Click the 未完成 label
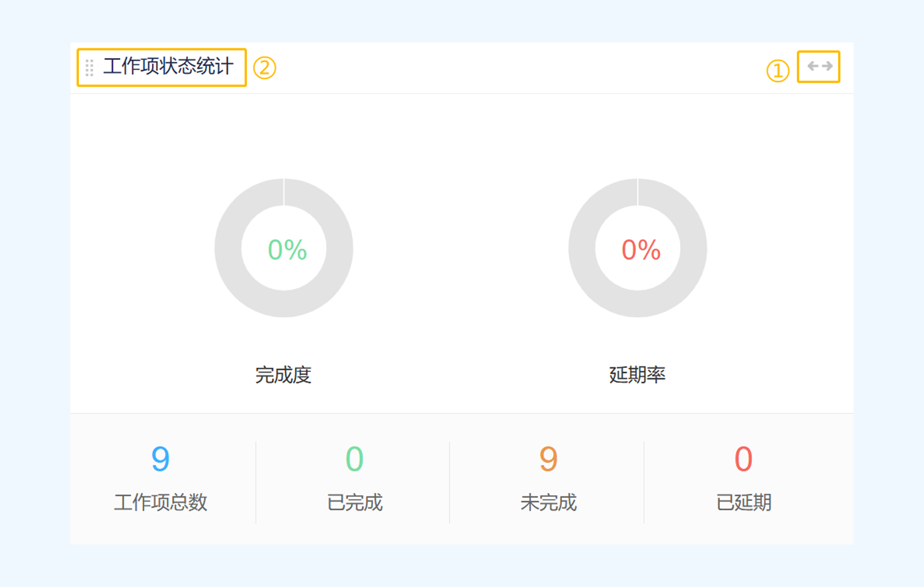The height and width of the screenshot is (587, 924). [x=548, y=502]
